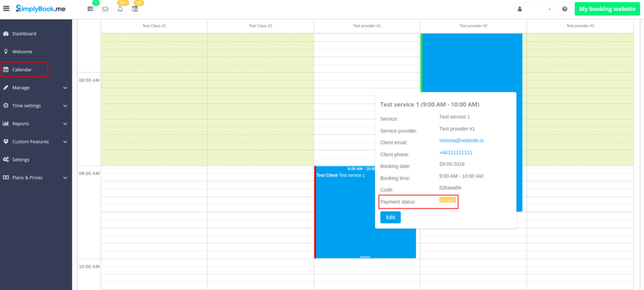Expand the Custom Features menu
This screenshot has height=290, width=644.
[x=36, y=141]
